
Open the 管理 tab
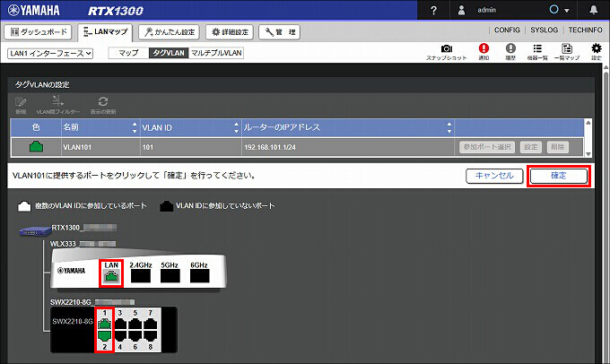point(279,32)
